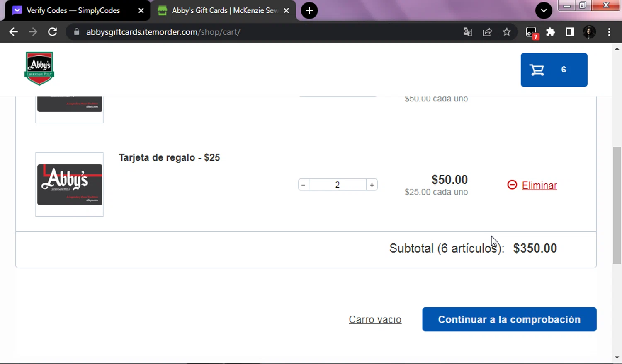
Task: Share this page via share icon
Action: click(487, 32)
